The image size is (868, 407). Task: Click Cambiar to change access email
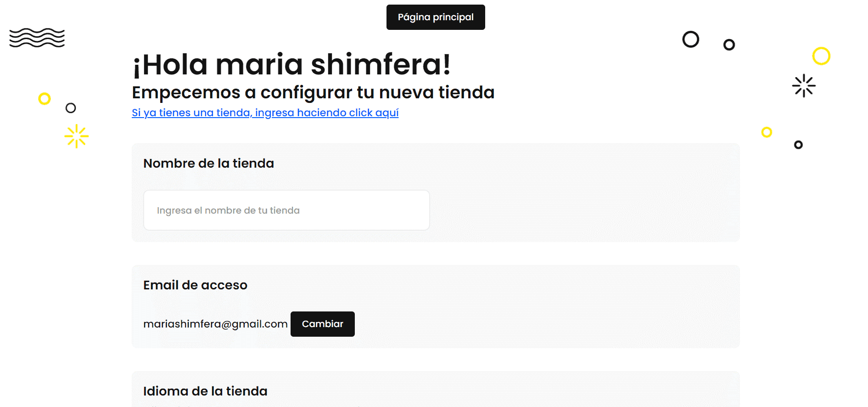coord(323,324)
